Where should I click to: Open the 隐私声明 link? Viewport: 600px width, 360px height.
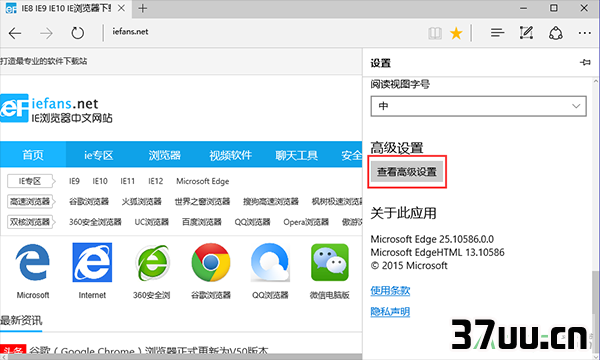390,312
